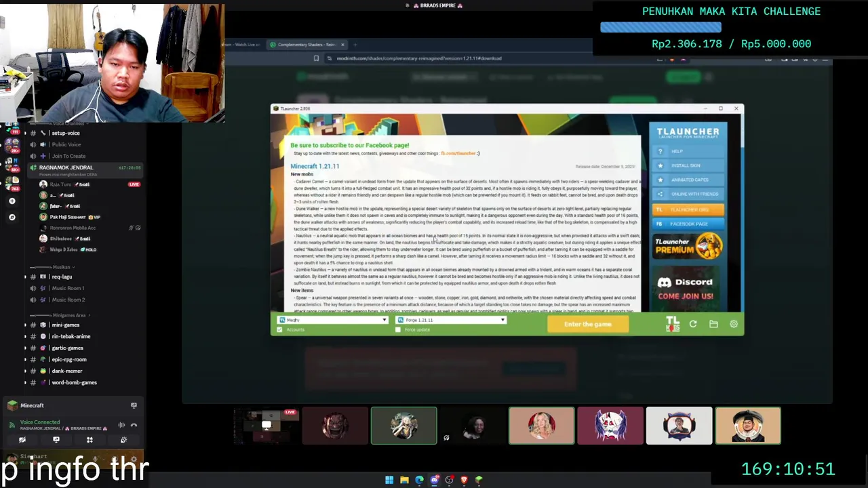Click the Minecraft activity stream icon
Image resolution: width=868 pixels, height=488 pixels.
[134, 405]
